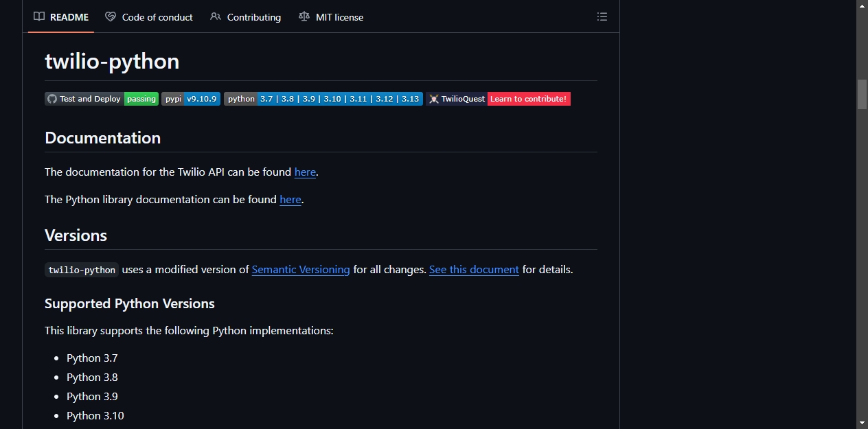
Task: Open the pypi v9.10.9 badge
Action: pos(191,99)
